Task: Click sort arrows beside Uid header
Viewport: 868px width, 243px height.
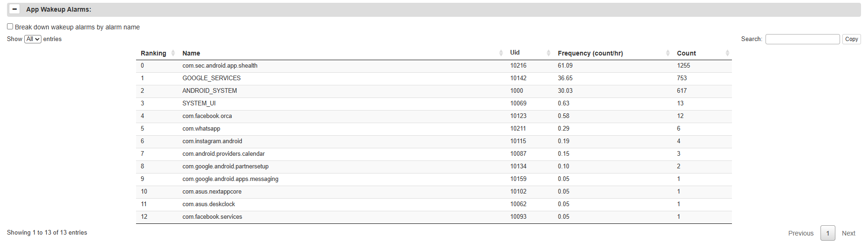Action: tap(548, 53)
